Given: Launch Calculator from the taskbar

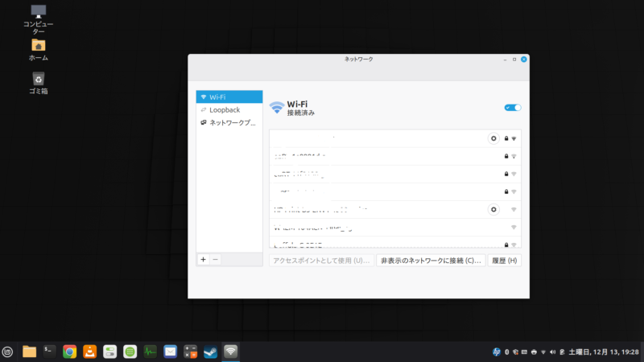Looking at the screenshot, I should coord(191,352).
